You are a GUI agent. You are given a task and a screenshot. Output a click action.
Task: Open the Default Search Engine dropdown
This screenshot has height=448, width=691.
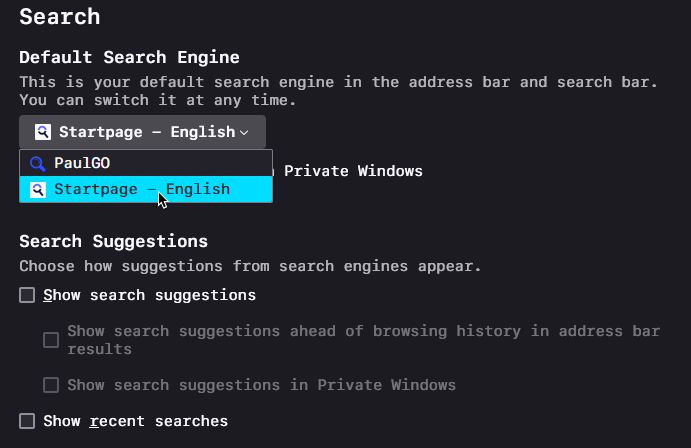click(142, 132)
